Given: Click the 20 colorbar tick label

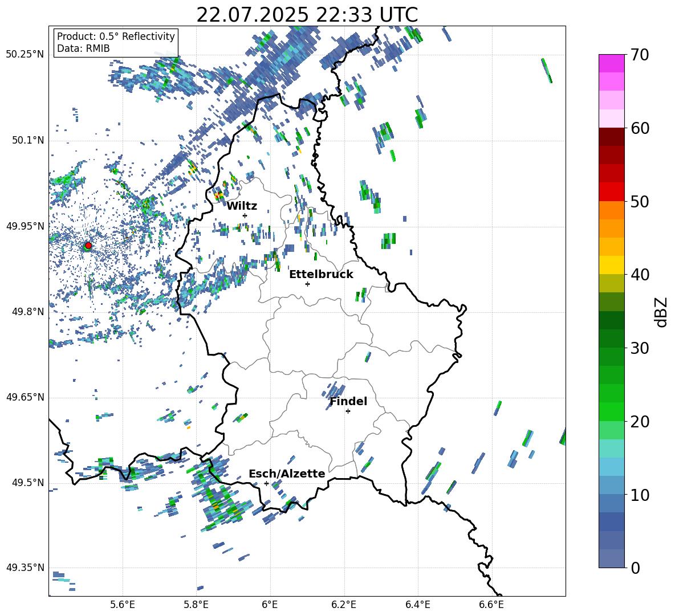Looking at the screenshot, I should pos(640,422).
